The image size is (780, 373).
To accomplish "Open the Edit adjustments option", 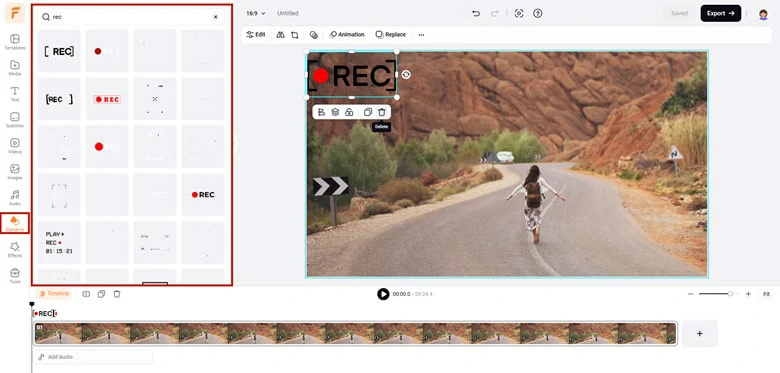I will (x=256, y=35).
